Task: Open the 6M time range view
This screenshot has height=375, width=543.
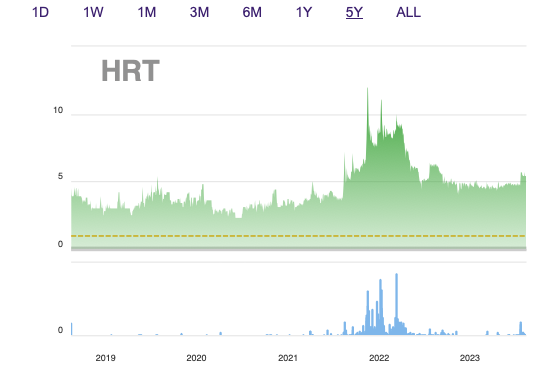Action: [252, 12]
